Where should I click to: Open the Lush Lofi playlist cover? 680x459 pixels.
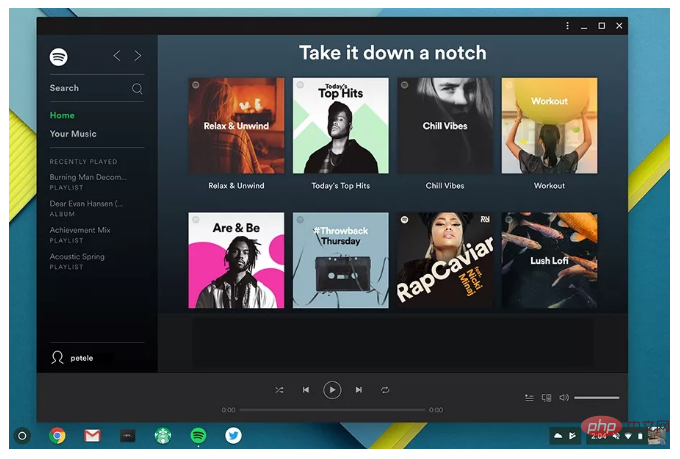[549, 260]
